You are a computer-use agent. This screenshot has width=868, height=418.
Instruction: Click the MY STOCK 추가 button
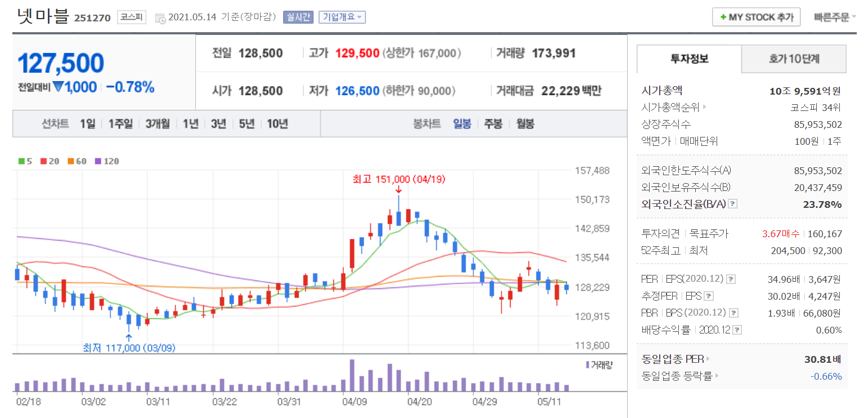(756, 17)
